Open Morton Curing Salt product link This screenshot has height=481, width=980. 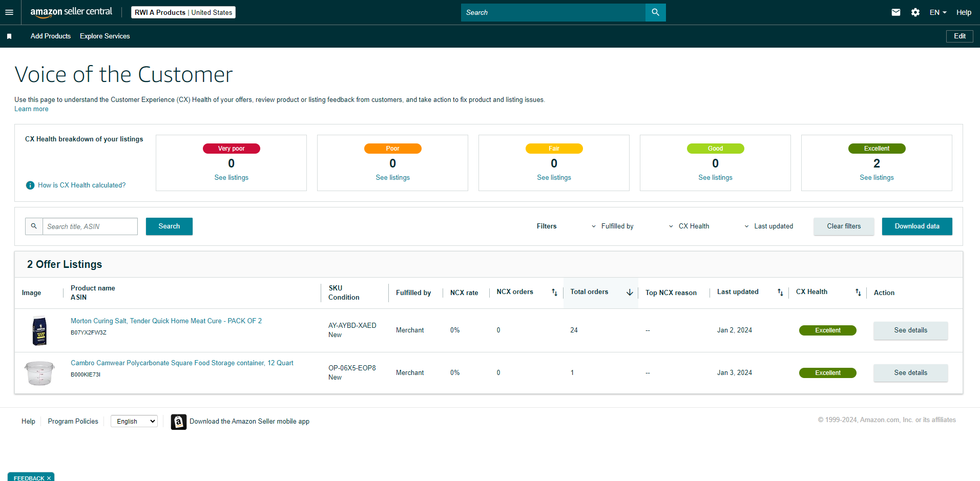[x=166, y=321]
